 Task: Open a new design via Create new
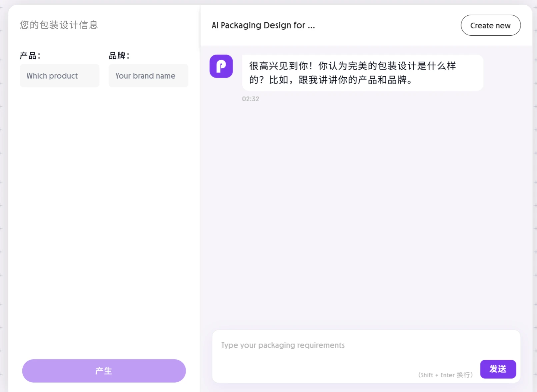click(490, 25)
